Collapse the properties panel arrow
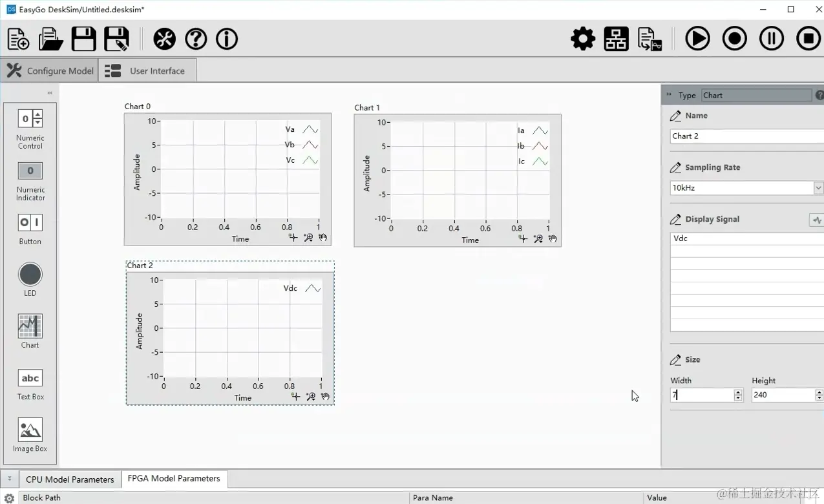The width and height of the screenshot is (824, 504). [x=669, y=94]
